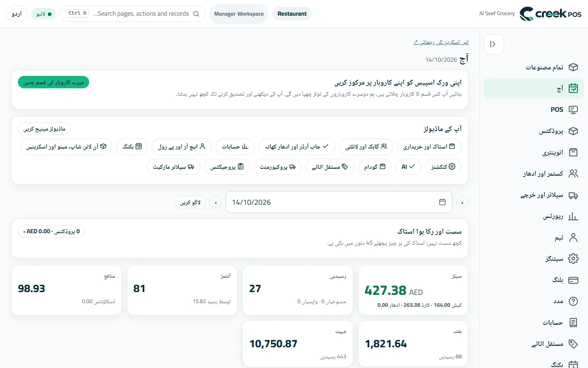This screenshot has height=368, width=588.
Task: Click the ماڈیولز مینیج کریں button
Action: (45, 129)
